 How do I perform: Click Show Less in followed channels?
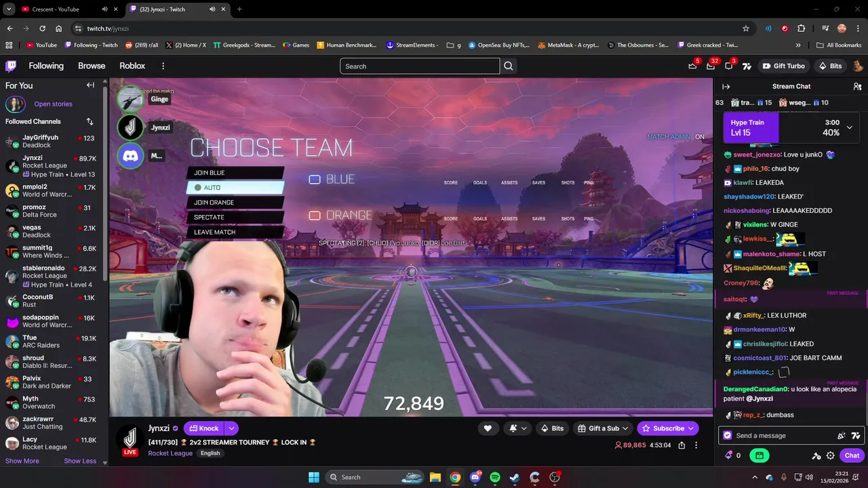80,461
